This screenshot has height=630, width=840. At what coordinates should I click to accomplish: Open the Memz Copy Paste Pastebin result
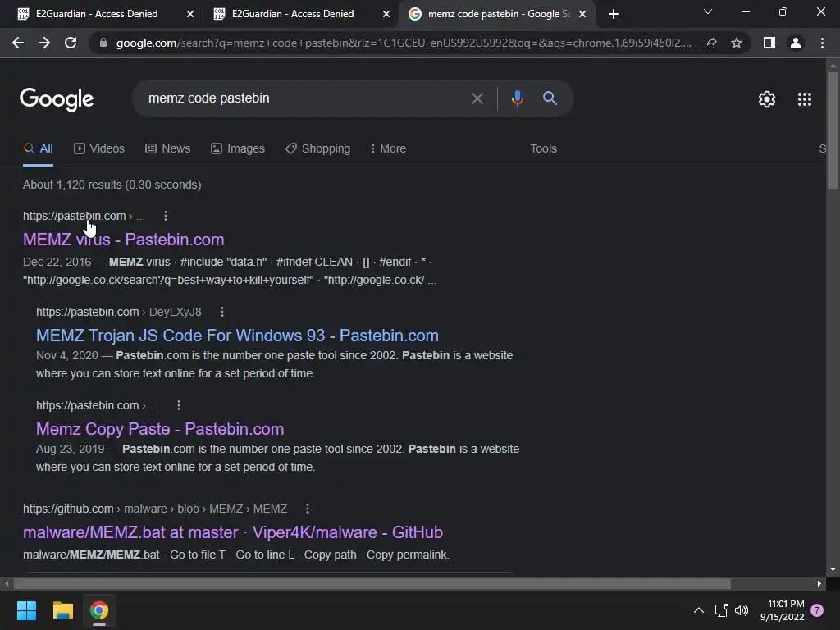(x=160, y=429)
